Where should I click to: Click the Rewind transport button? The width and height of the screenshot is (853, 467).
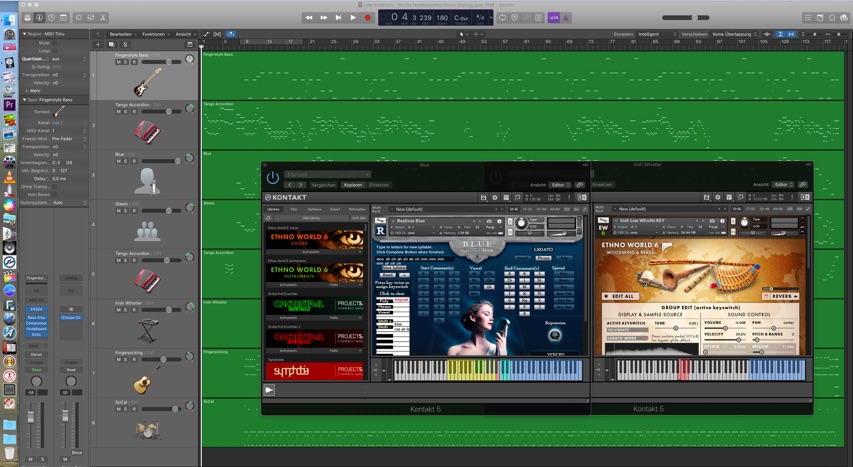tap(309, 17)
